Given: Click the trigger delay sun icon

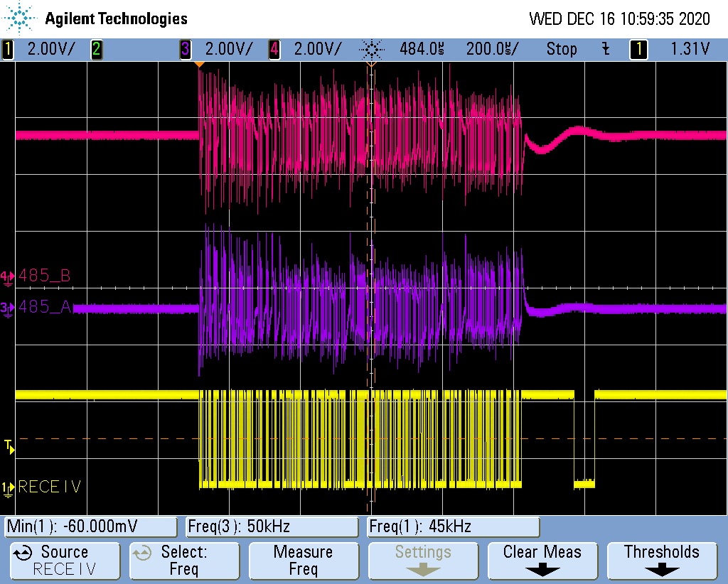Looking at the screenshot, I should point(372,49).
